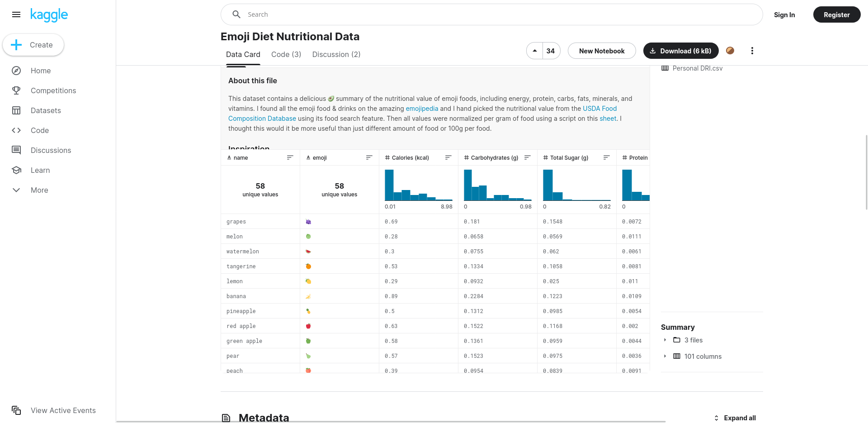Sort the emoji column via its icon
This screenshot has width=868, height=423.
369,157
